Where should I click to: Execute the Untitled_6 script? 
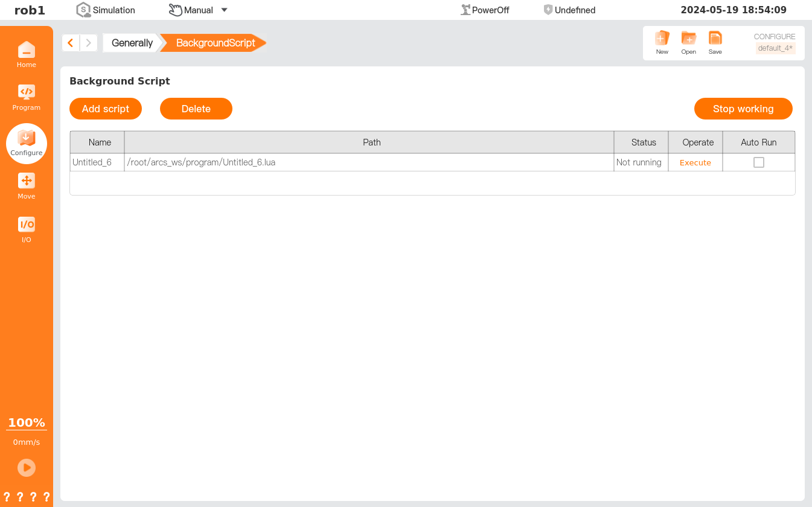coord(695,162)
